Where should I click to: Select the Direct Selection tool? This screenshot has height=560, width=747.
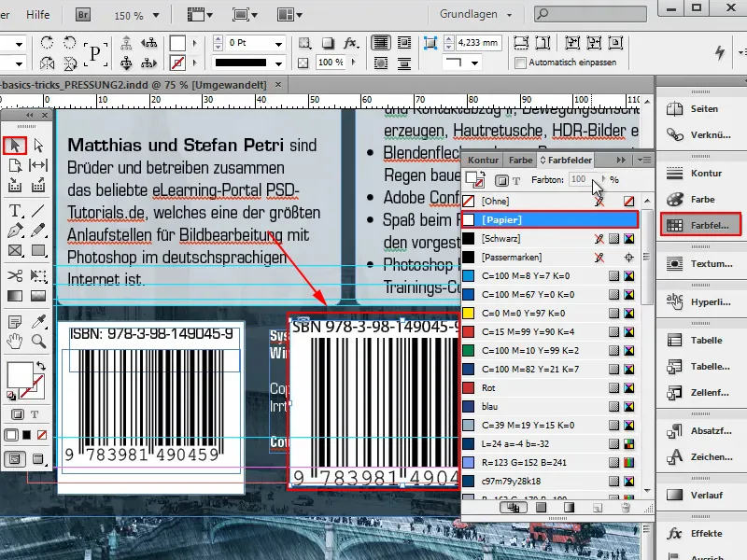38,146
